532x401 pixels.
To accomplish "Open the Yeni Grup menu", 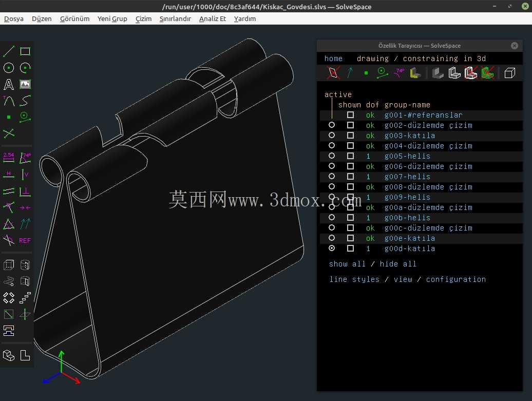I will point(112,18).
